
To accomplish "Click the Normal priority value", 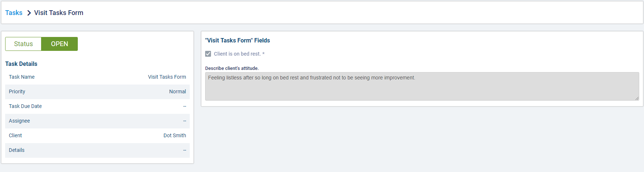I will pos(178,91).
